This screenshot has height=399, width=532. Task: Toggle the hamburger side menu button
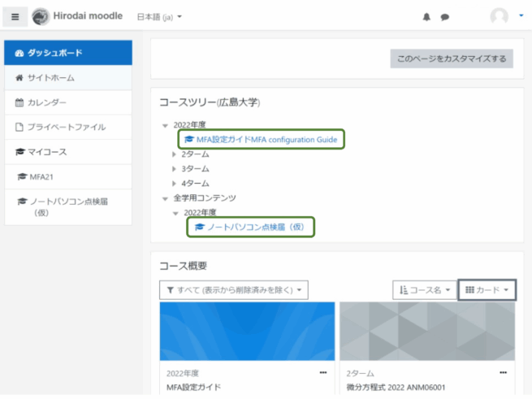tap(15, 16)
